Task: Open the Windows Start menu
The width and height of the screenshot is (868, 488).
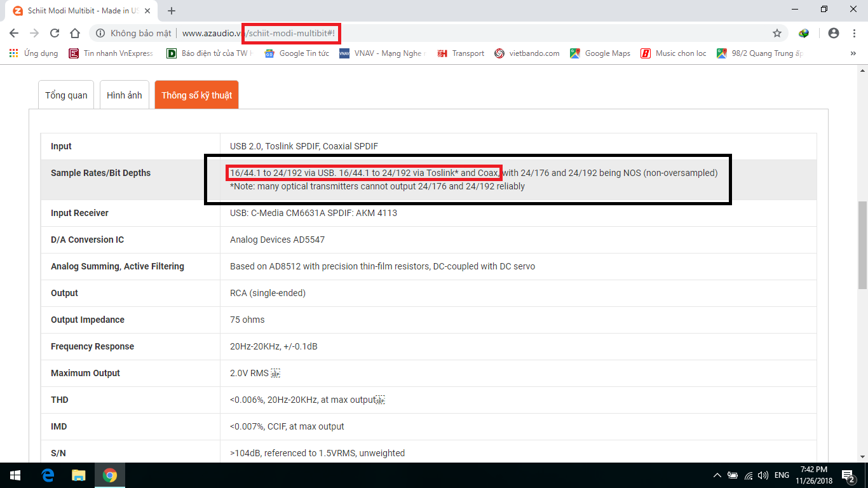Action: click(x=15, y=475)
